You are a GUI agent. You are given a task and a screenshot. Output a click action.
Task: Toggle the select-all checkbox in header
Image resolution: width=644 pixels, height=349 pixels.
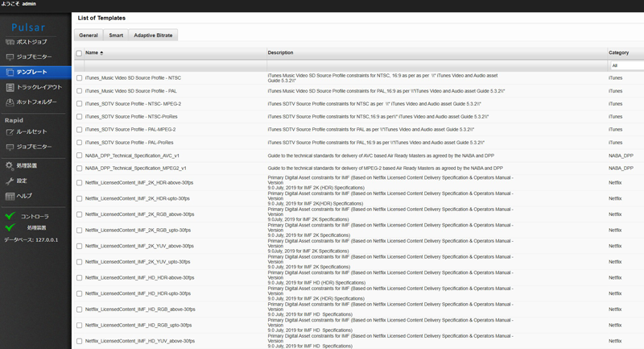pyautogui.click(x=79, y=53)
